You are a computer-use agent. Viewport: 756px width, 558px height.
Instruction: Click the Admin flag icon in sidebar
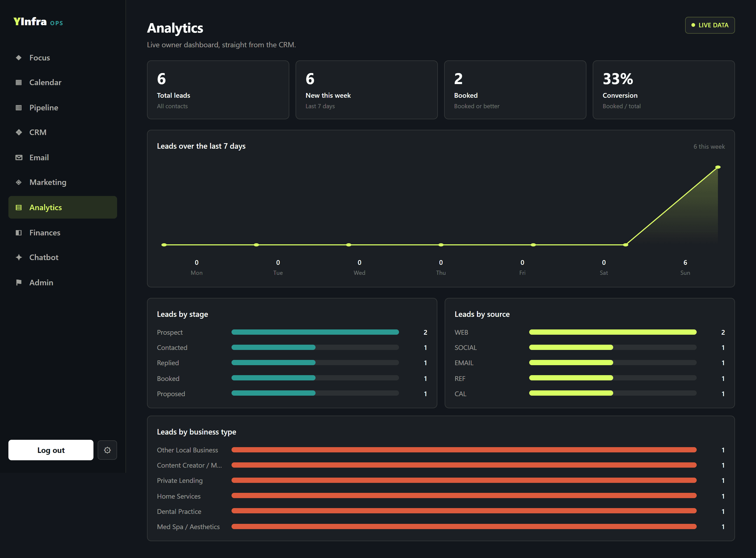click(19, 283)
